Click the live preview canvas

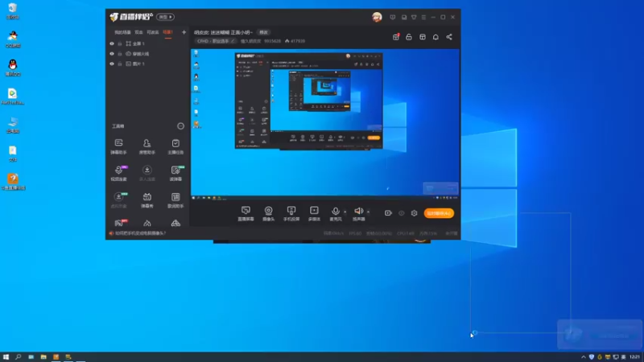pyautogui.click(x=325, y=125)
